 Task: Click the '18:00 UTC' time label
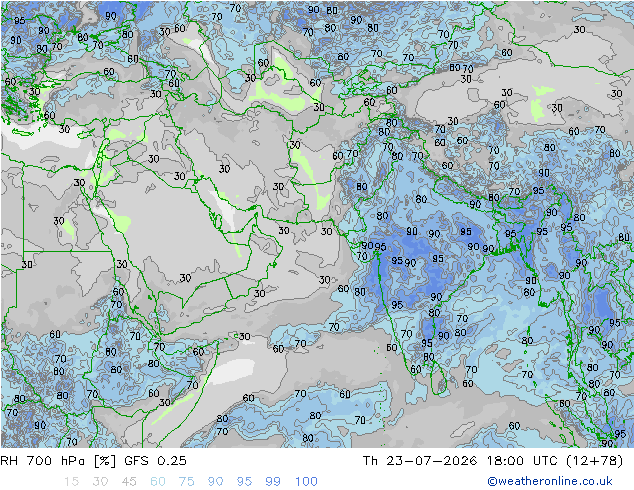point(522,461)
